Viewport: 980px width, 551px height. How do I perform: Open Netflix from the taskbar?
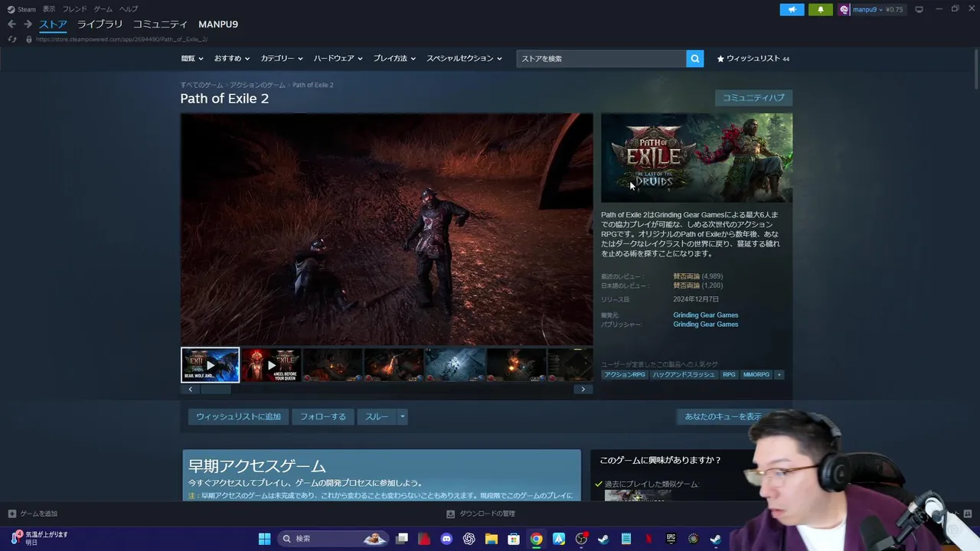coord(648,539)
